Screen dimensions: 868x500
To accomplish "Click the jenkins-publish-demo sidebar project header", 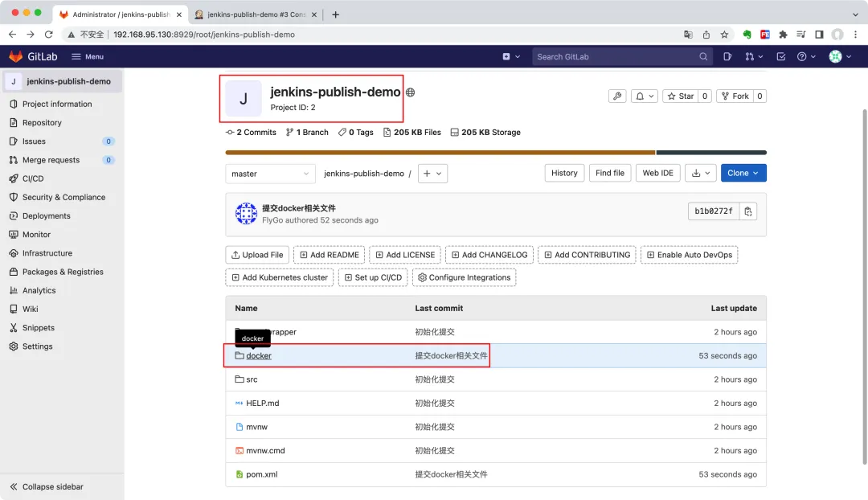I will (x=63, y=81).
